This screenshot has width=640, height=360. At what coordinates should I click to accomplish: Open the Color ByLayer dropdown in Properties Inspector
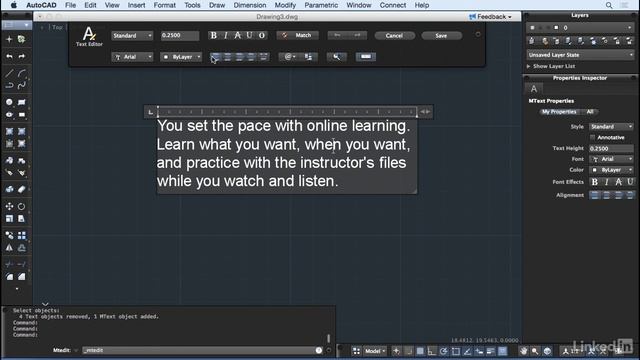(611, 170)
